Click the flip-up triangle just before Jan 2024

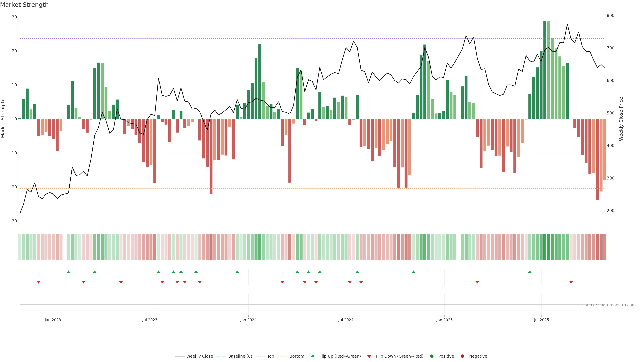[x=237, y=272]
